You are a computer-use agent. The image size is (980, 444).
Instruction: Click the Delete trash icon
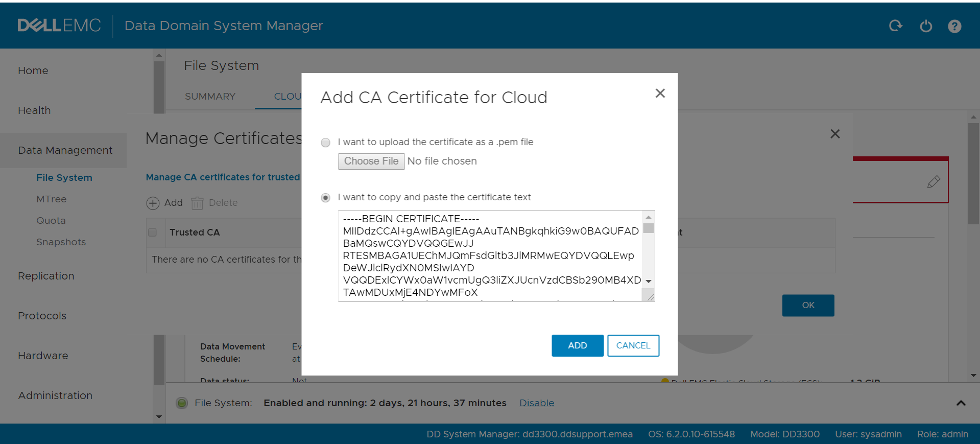pyautogui.click(x=197, y=203)
